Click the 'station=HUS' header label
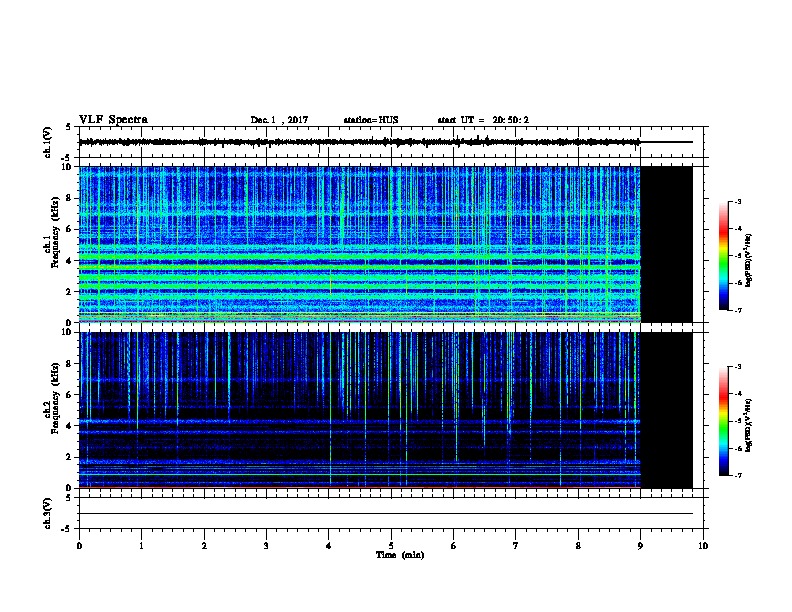The height and width of the screenshot is (612, 792). click(x=371, y=120)
